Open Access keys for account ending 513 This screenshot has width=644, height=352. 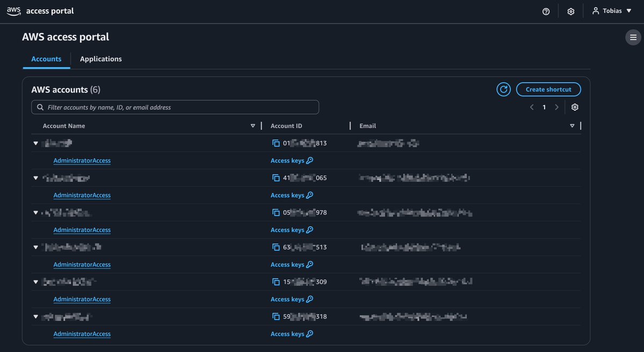point(292,264)
